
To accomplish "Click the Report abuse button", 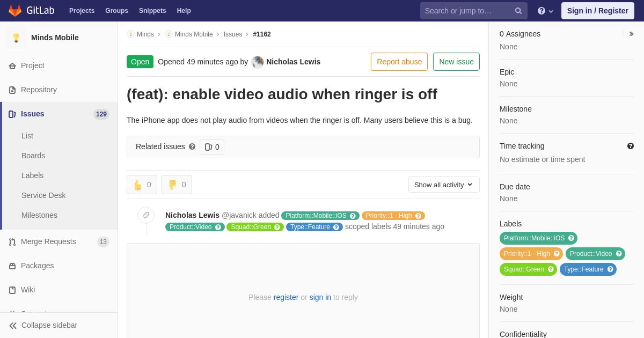I will (x=399, y=62).
